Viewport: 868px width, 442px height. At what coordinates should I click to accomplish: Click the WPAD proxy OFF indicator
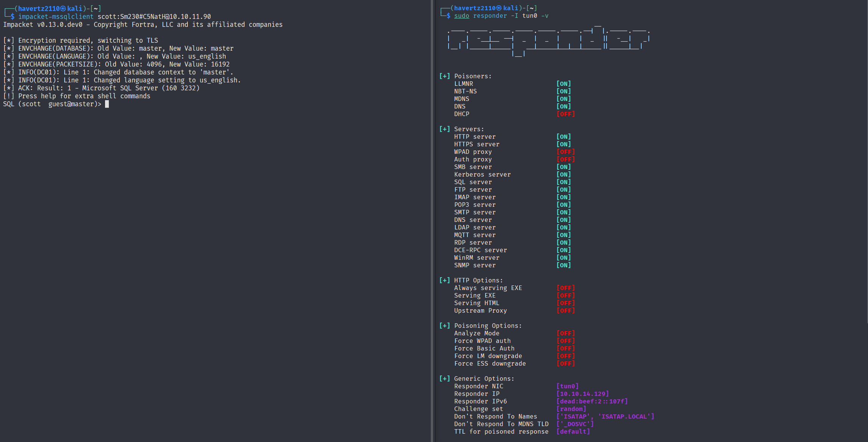565,152
